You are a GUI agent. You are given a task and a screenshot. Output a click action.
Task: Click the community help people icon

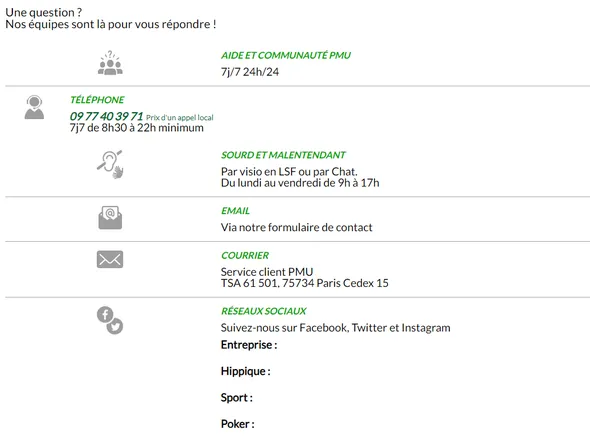pos(110,63)
